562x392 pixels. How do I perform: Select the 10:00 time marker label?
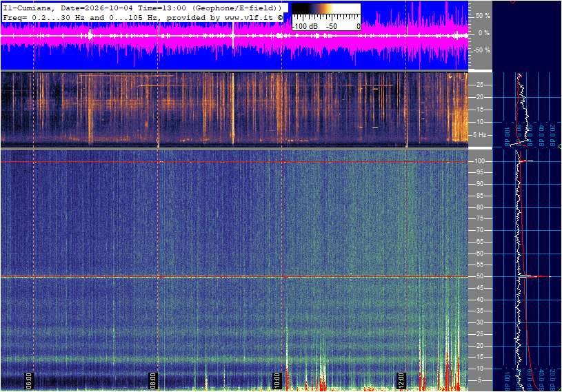pyautogui.click(x=277, y=380)
